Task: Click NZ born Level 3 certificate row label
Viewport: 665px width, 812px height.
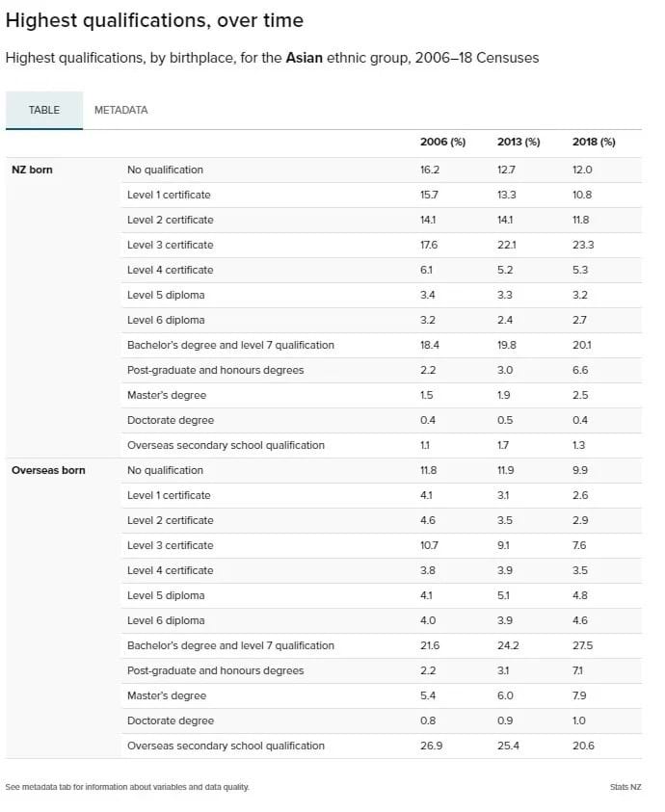Action: 170,245
